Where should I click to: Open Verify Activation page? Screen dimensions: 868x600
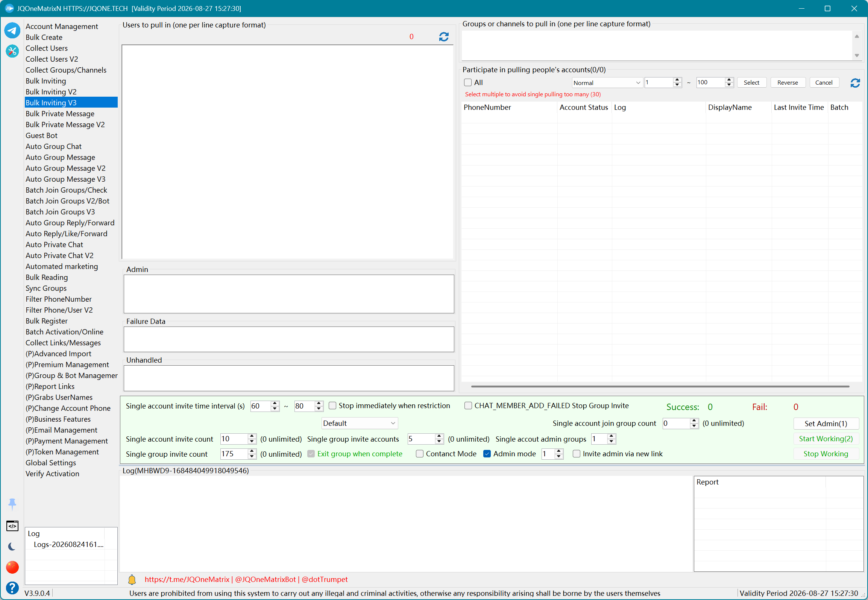click(52, 474)
